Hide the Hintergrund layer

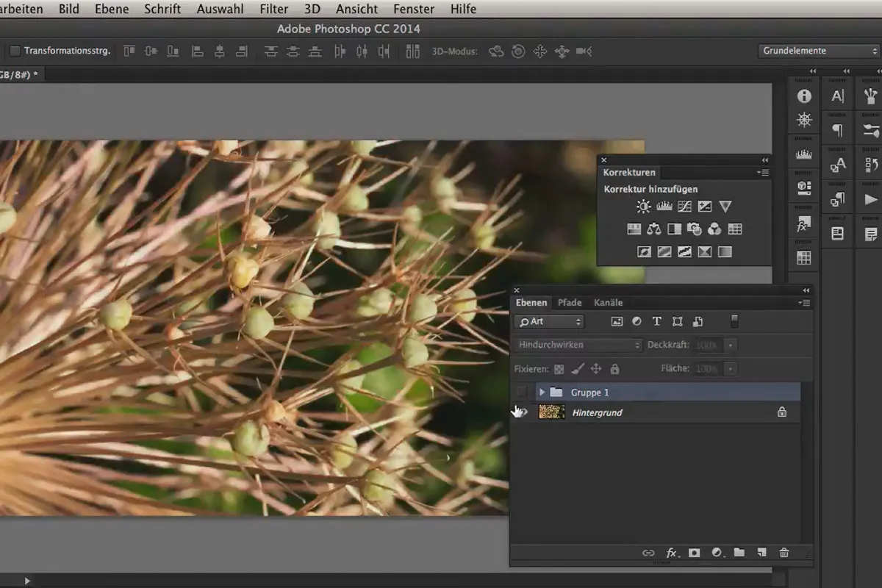pos(522,412)
